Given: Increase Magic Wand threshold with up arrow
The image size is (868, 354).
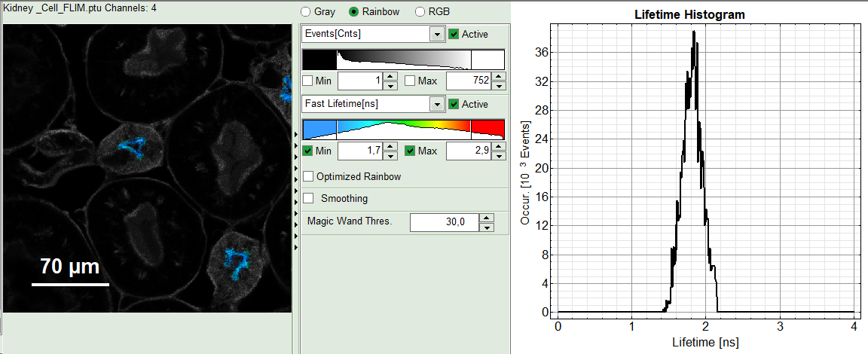Looking at the screenshot, I should (487, 218).
